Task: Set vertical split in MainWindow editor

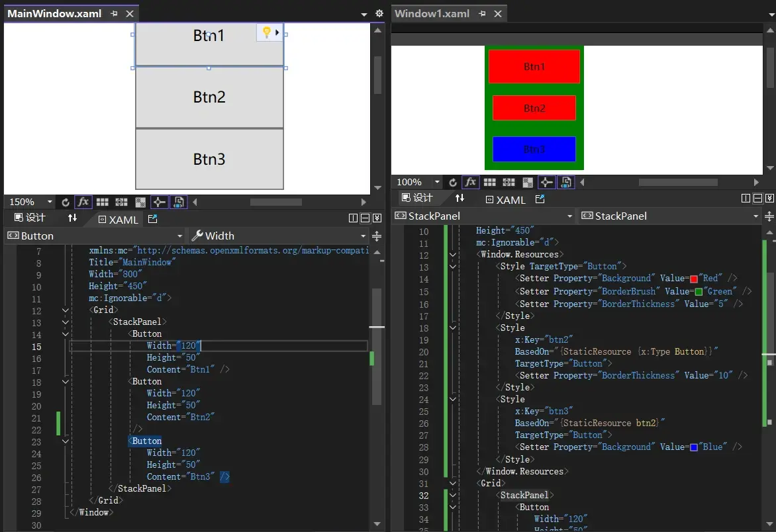Action: tap(353, 218)
